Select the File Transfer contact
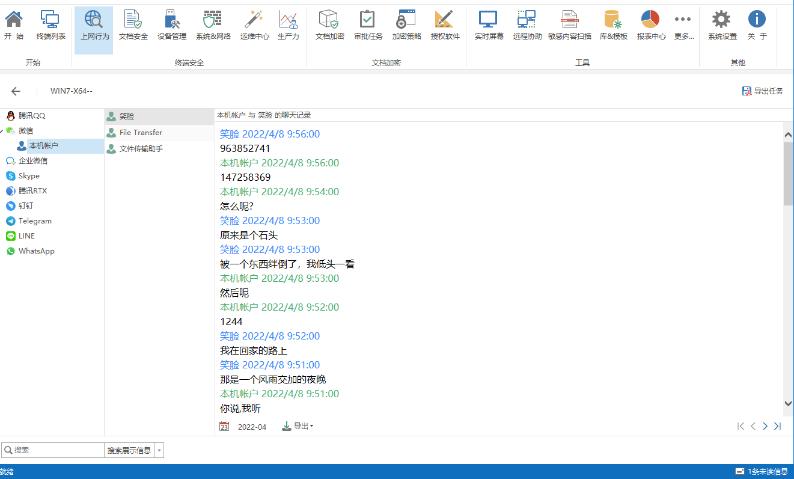This screenshot has width=794, height=479. [x=140, y=132]
